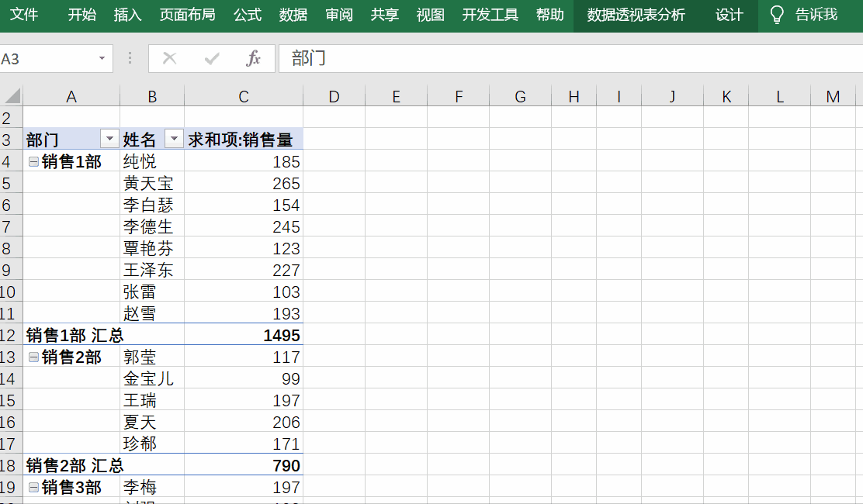Click the 告诉我 lightbulb icon
Viewport: 863px width, 504px height.
(x=777, y=14)
